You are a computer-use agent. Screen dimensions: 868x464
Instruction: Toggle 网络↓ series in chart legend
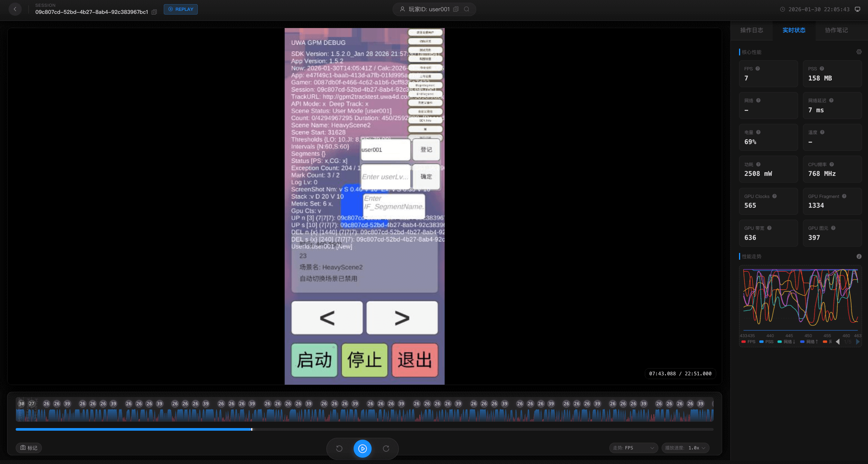coord(786,342)
